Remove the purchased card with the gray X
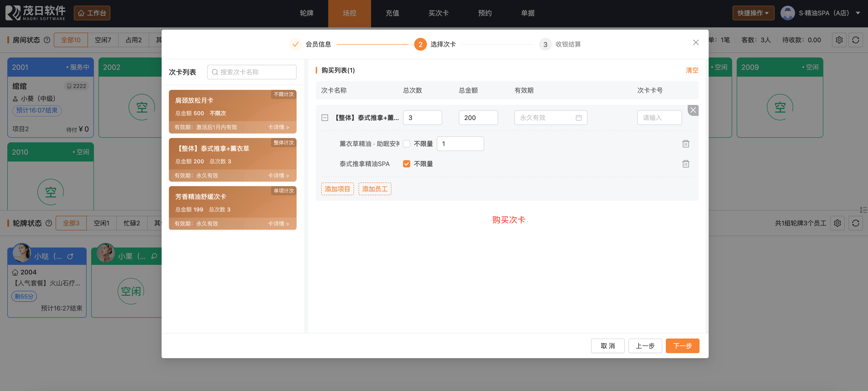The height and width of the screenshot is (391, 868). pos(693,110)
